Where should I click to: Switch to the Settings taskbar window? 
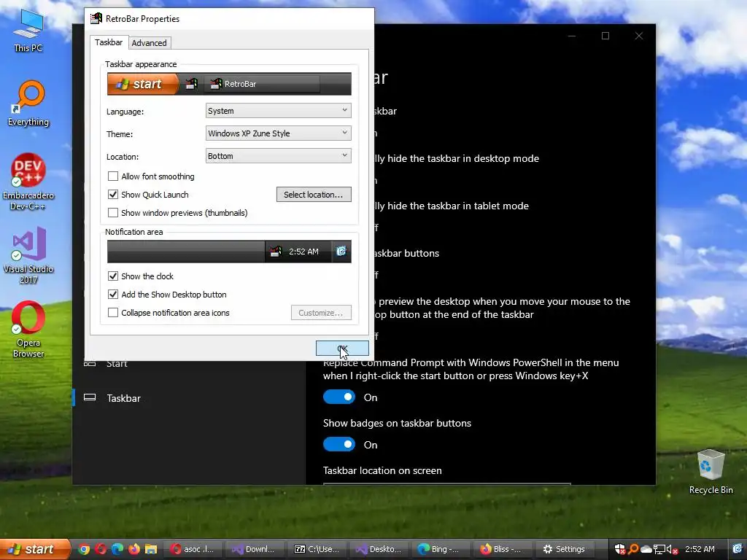click(x=565, y=549)
